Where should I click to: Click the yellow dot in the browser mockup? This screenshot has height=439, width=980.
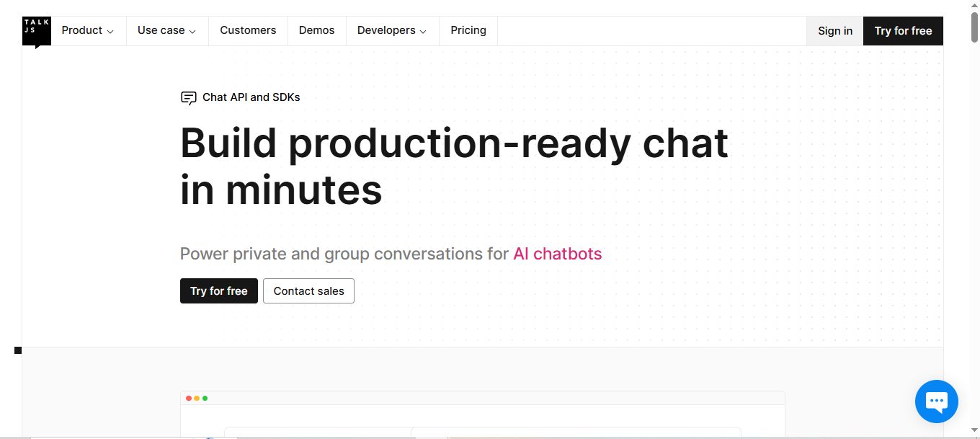pos(197,397)
